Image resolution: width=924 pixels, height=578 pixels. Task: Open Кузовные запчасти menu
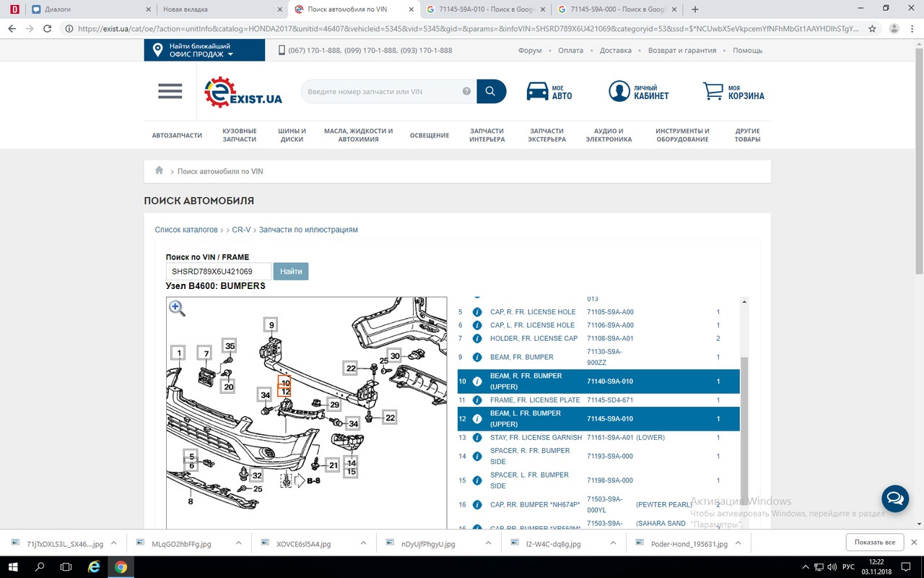click(x=240, y=135)
